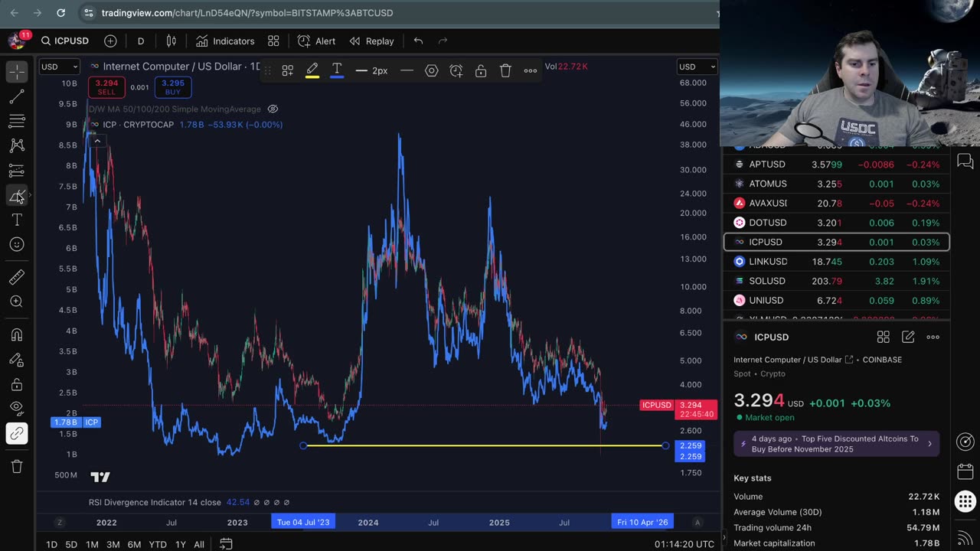Click the 3.295 BUY button

(x=173, y=87)
